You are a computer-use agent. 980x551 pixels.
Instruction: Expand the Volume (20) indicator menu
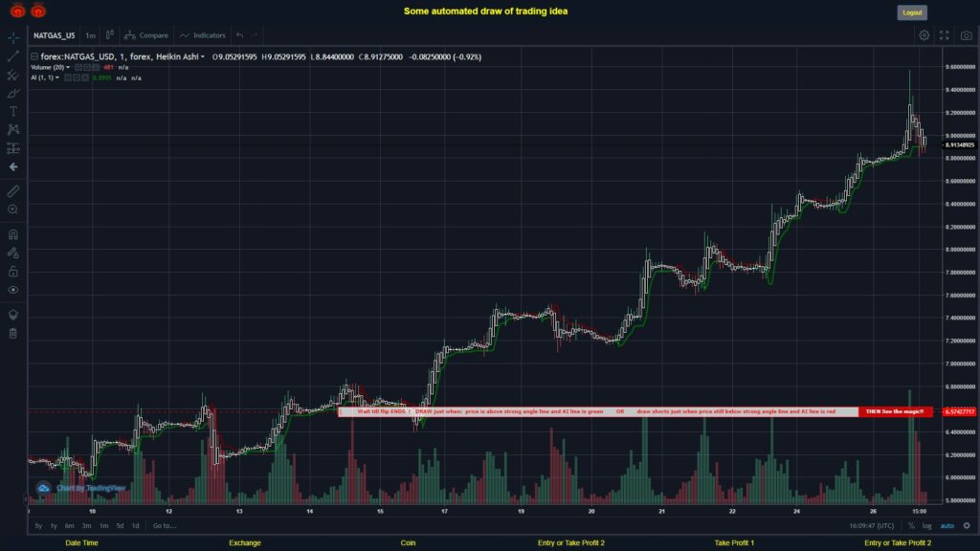click(68, 68)
